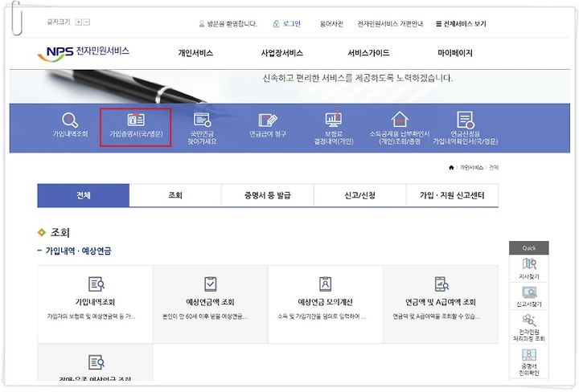Click the 가입내역 · 예상연금 subheading

point(78,251)
